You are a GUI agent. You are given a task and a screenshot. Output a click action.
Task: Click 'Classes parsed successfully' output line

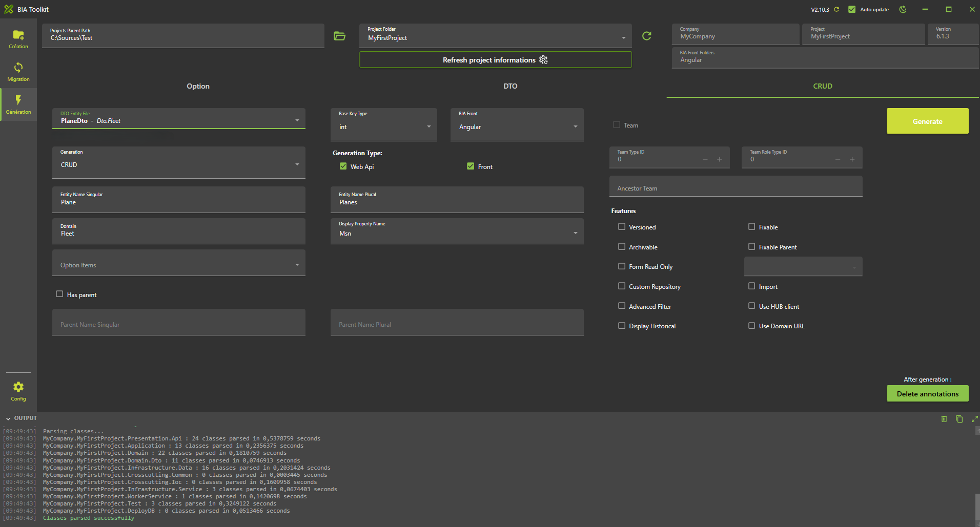pyautogui.click(x=89, y=518)
